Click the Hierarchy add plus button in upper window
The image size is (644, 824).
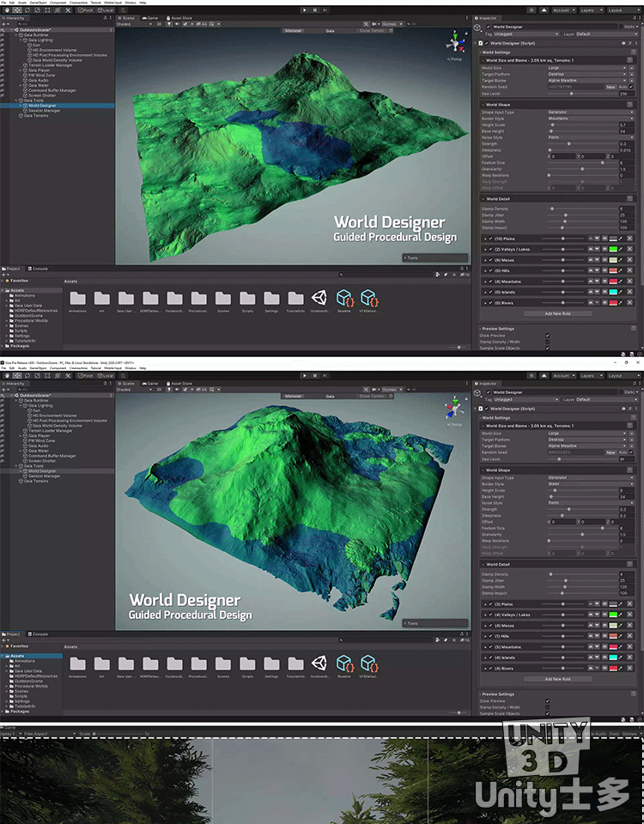(5, 24)
